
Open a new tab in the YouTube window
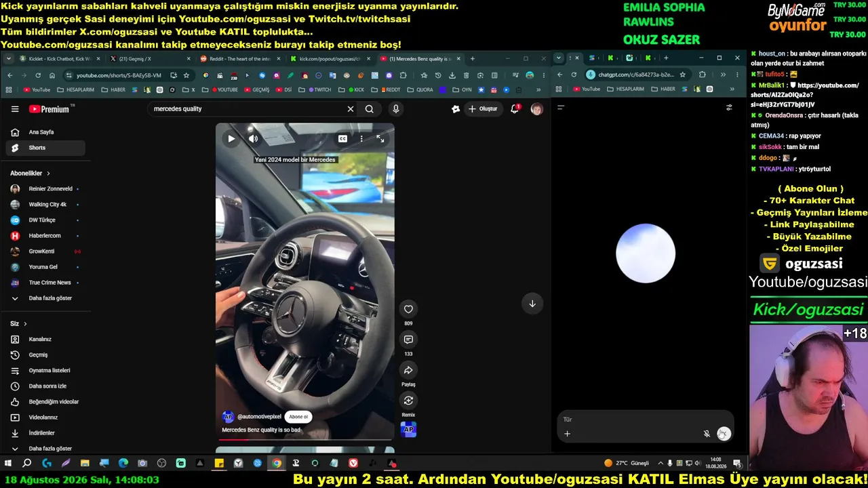click(x=473, y=59)
